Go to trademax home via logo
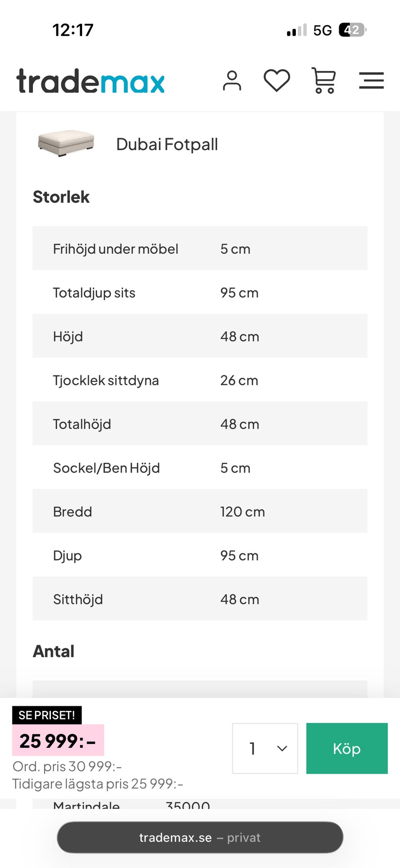 pos(90,81)
